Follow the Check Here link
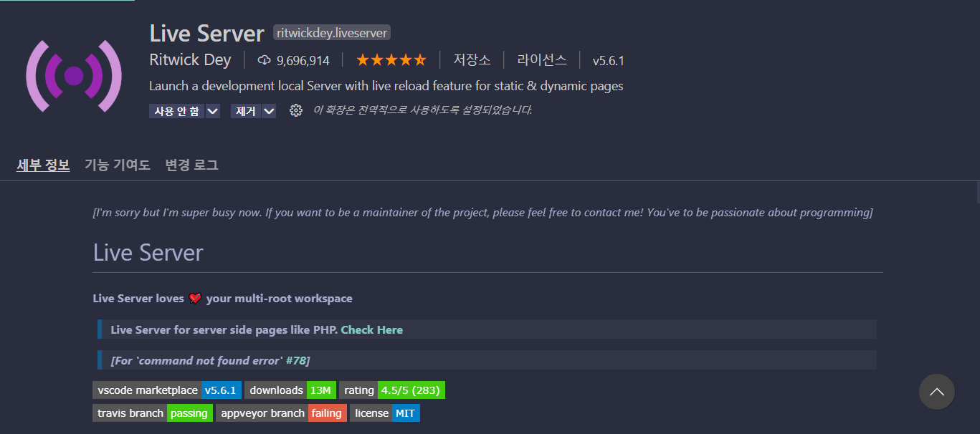 (x=372, y=329)
